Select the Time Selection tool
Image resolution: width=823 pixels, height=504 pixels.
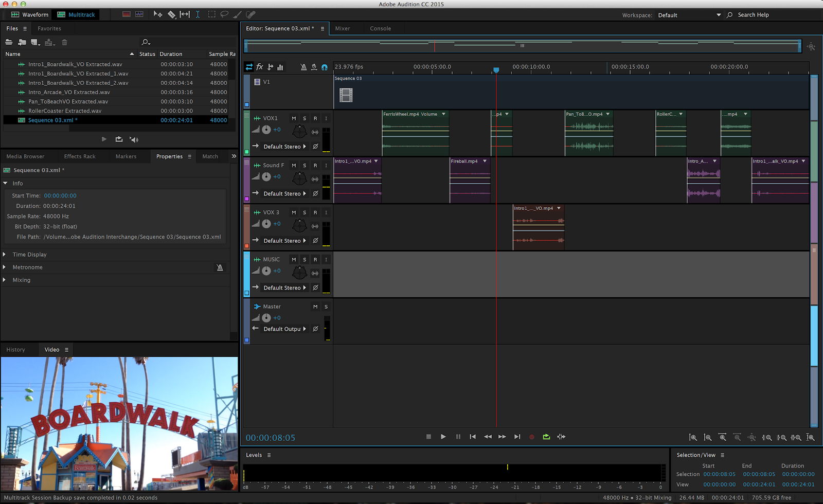click(198, 14)
